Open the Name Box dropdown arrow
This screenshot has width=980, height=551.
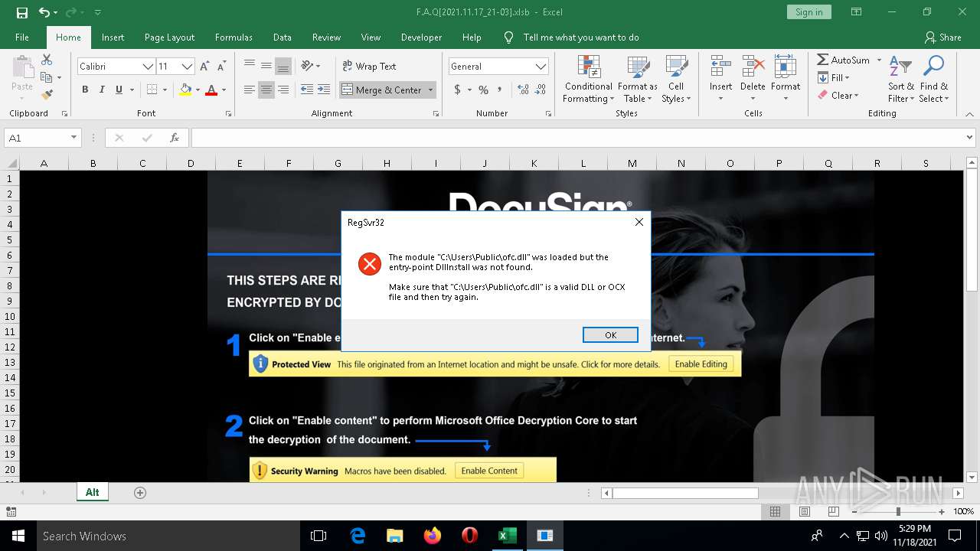pyautogui.click(x=74, y=138)
